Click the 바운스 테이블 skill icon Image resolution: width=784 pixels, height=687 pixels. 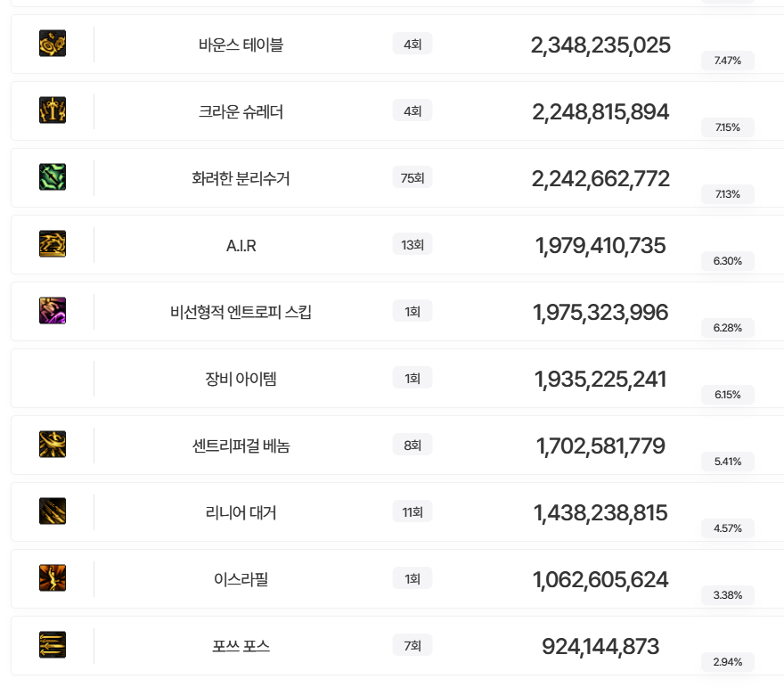click(x=53, y=44)
